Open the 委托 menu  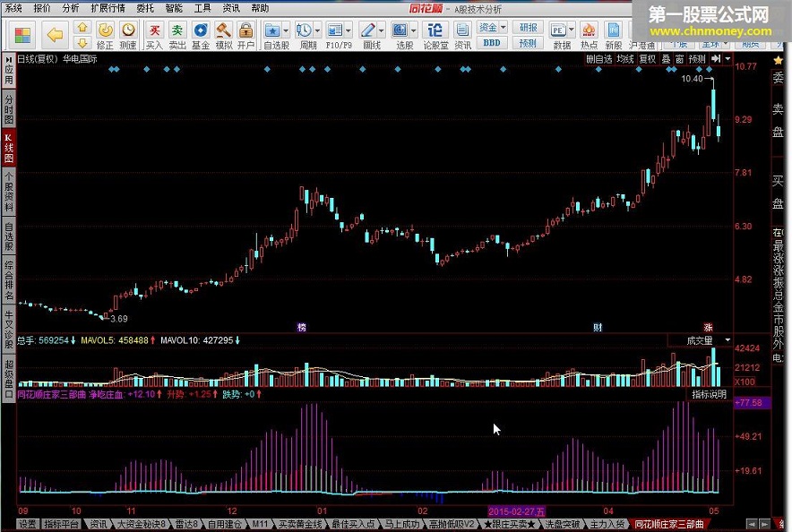[145, 8]
